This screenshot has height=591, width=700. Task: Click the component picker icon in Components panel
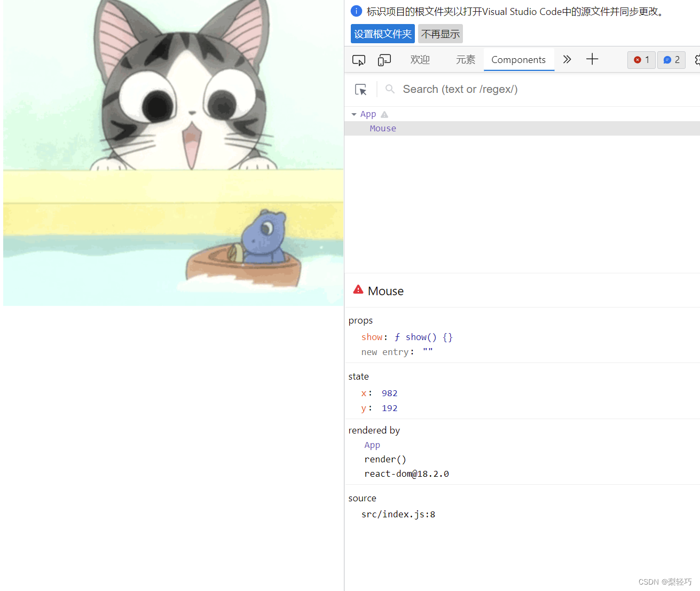[361, 89]
